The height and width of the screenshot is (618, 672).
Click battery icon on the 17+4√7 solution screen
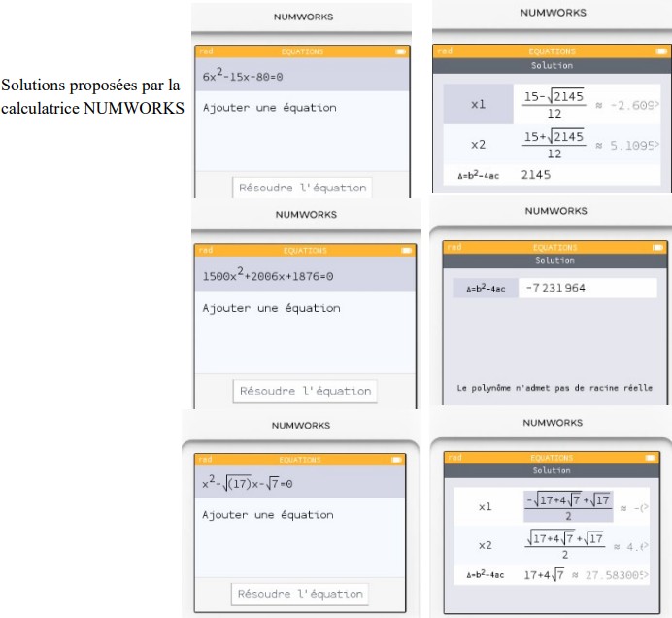point(651,457)
